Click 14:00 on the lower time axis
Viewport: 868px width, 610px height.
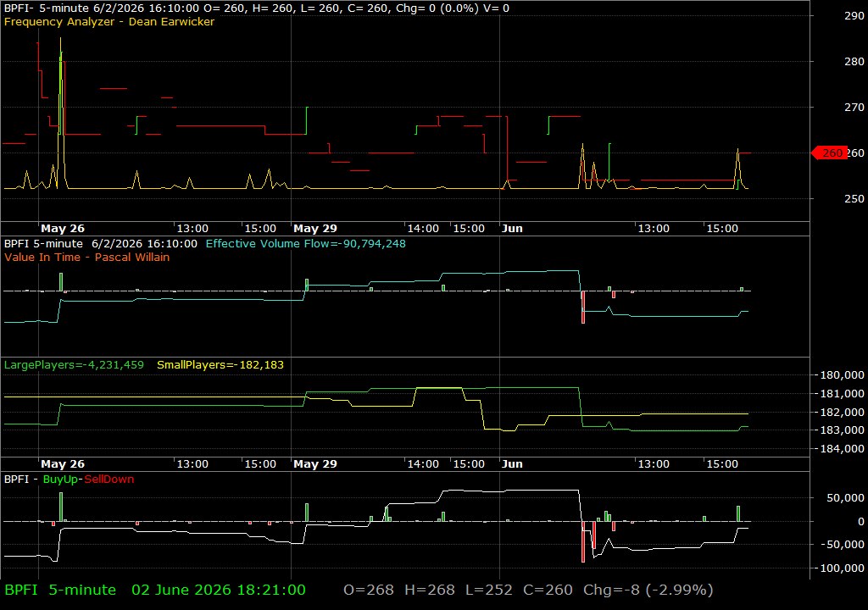tap(423, 464)
